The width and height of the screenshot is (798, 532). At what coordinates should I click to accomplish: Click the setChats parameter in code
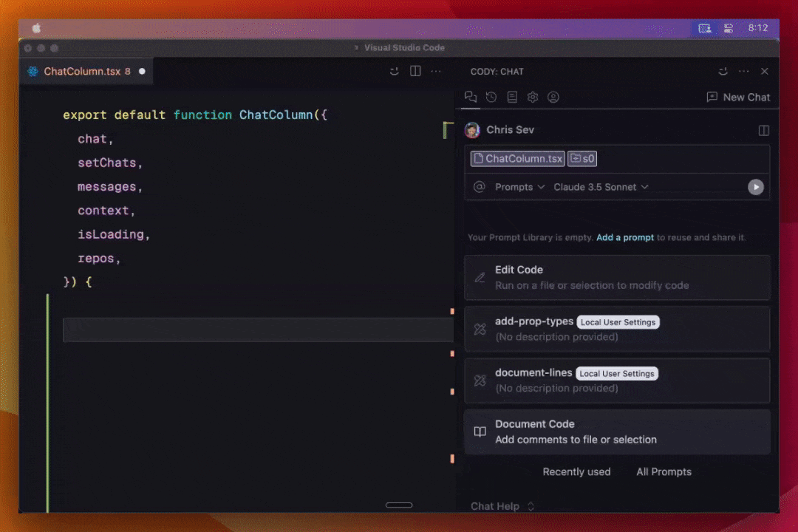tap(107, 163)
